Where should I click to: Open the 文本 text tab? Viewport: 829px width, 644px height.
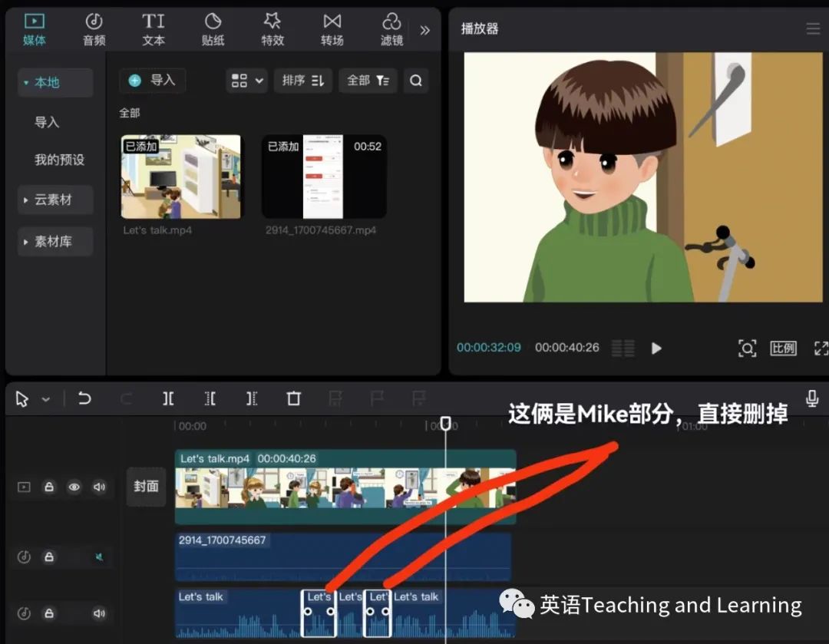(154, 30)
